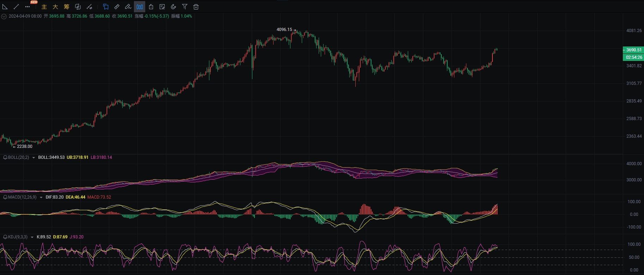Click the 主 main indicator button
This screenshot has width=644, height=275.
click(x=44, y=7)
